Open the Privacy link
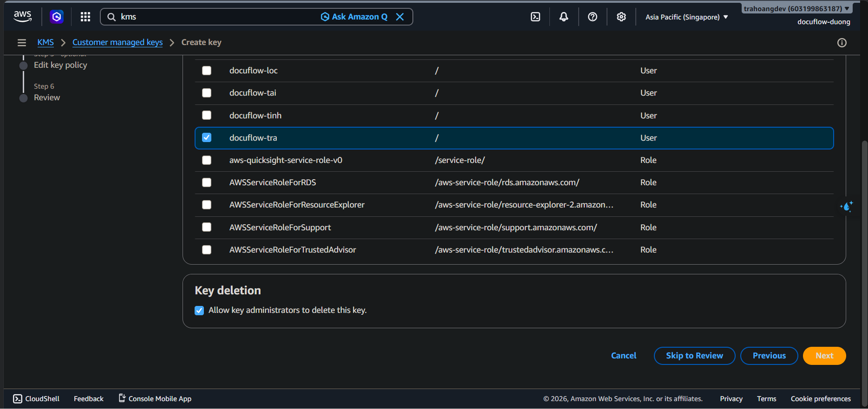 tap(731, 399)
